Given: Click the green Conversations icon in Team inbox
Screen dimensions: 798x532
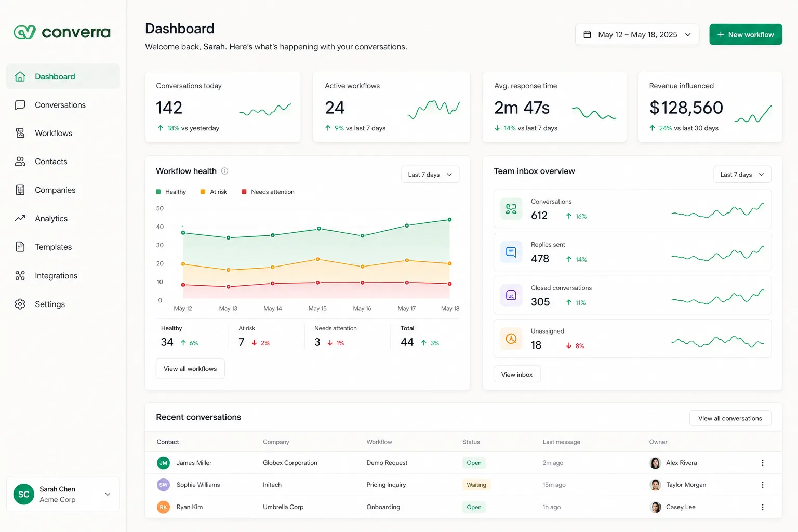Looking at the screenshot, I should (x=511, y=209).
